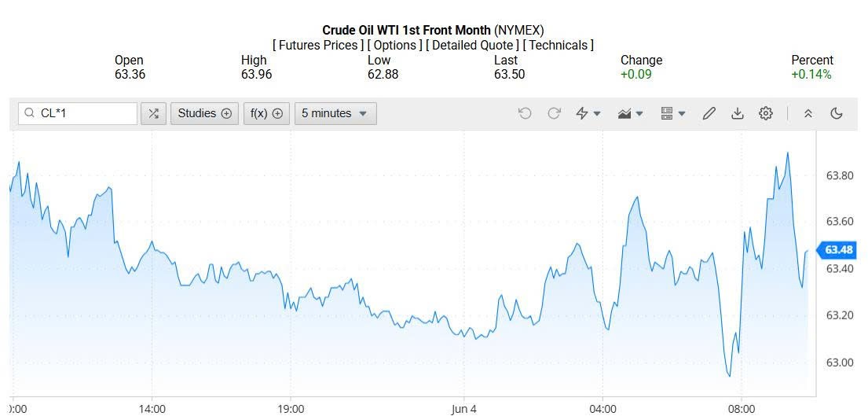Open the chart type dropdown

(x=631, y=113)
